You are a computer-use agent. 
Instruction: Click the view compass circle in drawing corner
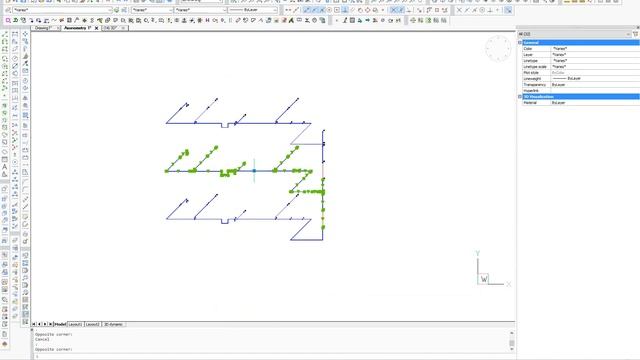point(498,49)
